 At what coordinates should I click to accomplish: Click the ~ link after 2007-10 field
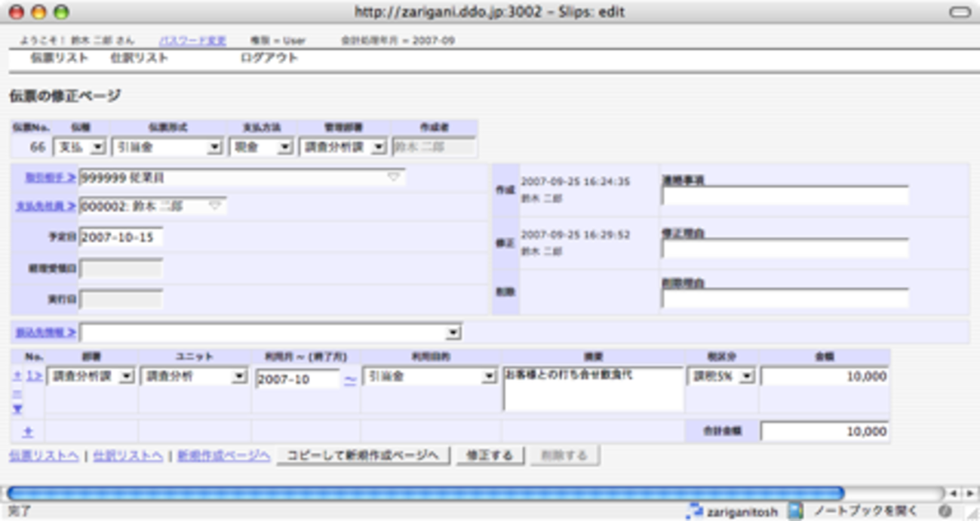pyautogui.click(x=350, y=380)
